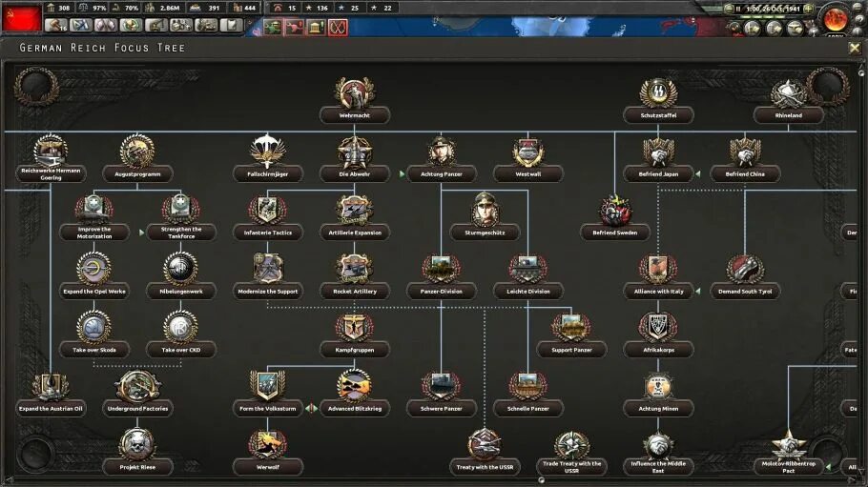This screenshot has width=868, height=487.
Task: Decrease game speed with minus button
Action: pyautogui.click(x=730, y=9)
